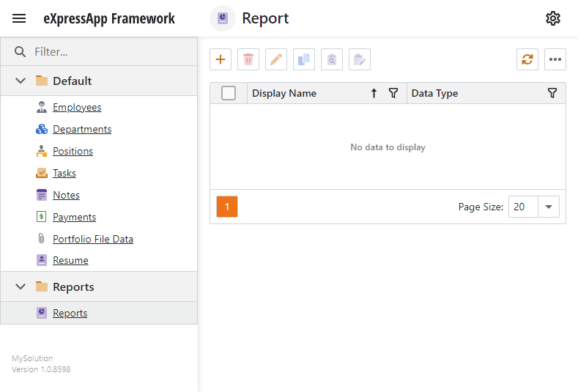This screenshot has height=392, width=578.
Task: Click the Notes icon in navigation
Action: 42,195
